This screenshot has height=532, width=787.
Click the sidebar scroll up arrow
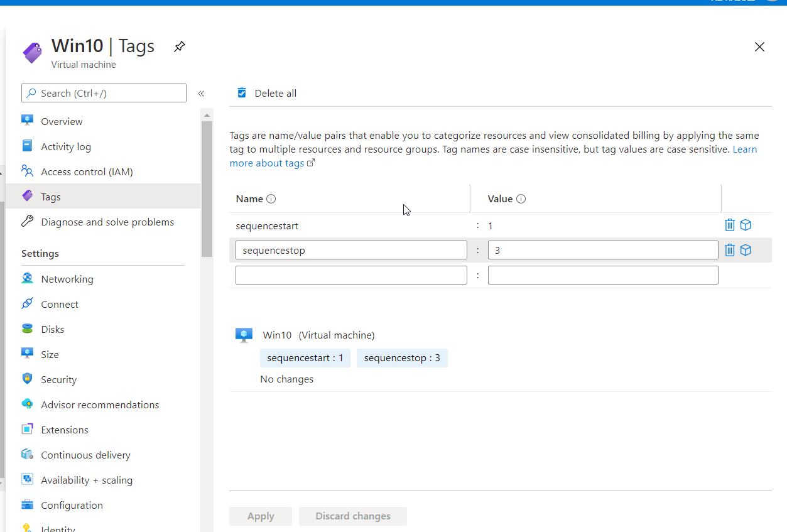[x=207, y=114]
